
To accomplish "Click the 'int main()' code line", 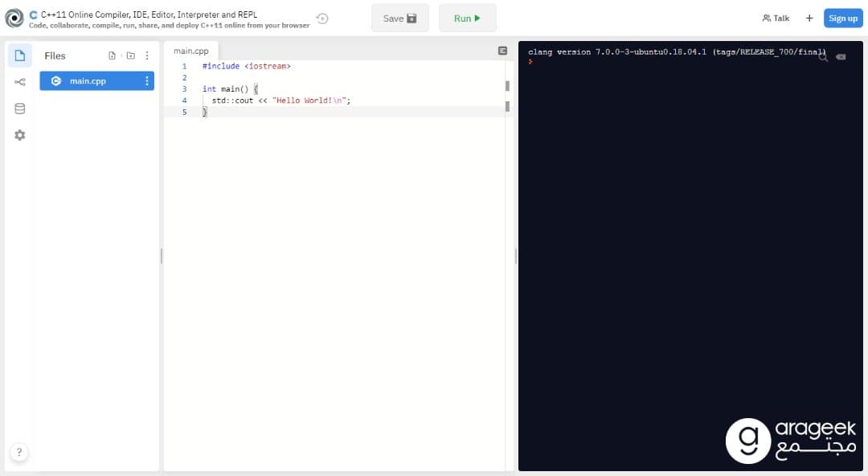I will (230, 88).
